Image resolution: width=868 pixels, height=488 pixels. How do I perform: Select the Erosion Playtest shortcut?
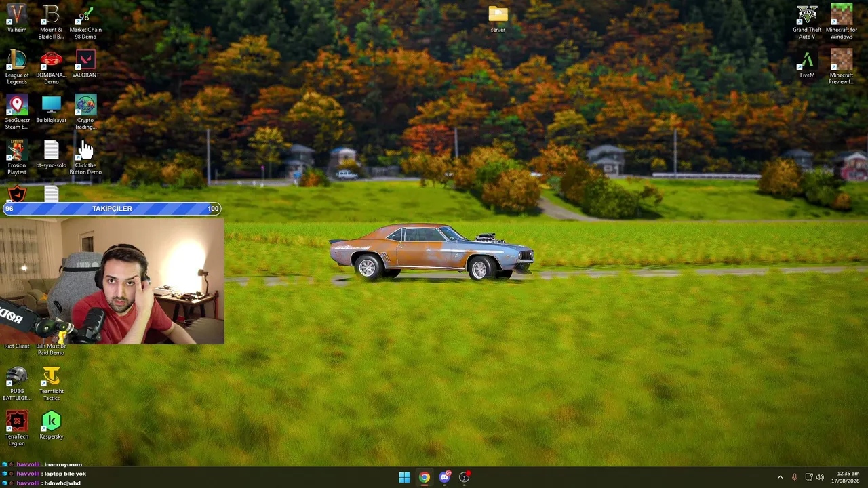tap(17, 158)
